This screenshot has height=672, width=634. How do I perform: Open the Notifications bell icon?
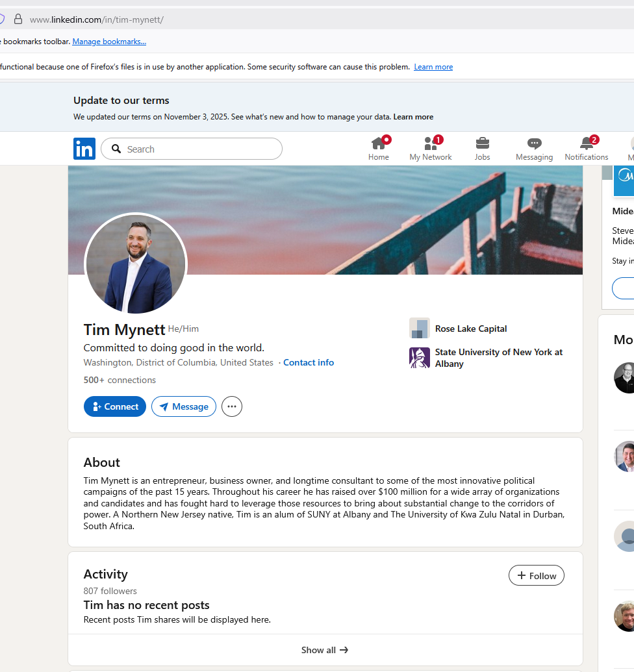tap(587, 143)
